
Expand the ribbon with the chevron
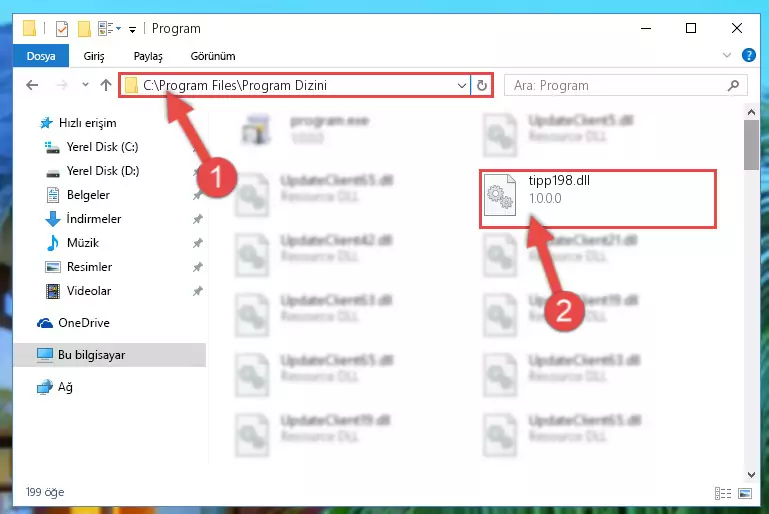(x=727, y=55)
